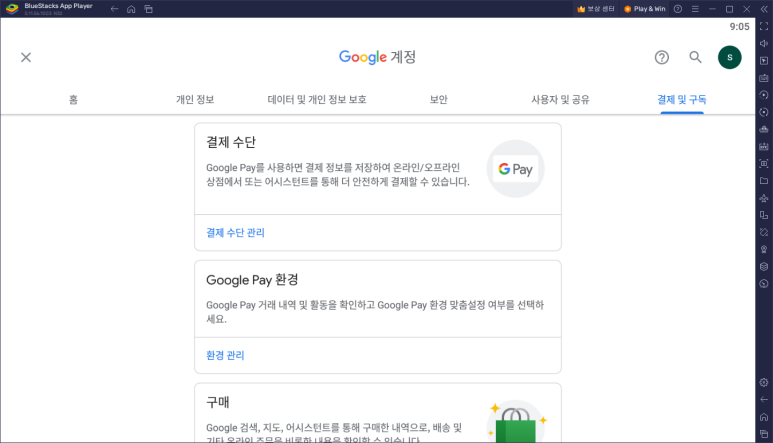773x443 pixels.
Task: Click the sidebar Android home icon
Action: (764, 417)
